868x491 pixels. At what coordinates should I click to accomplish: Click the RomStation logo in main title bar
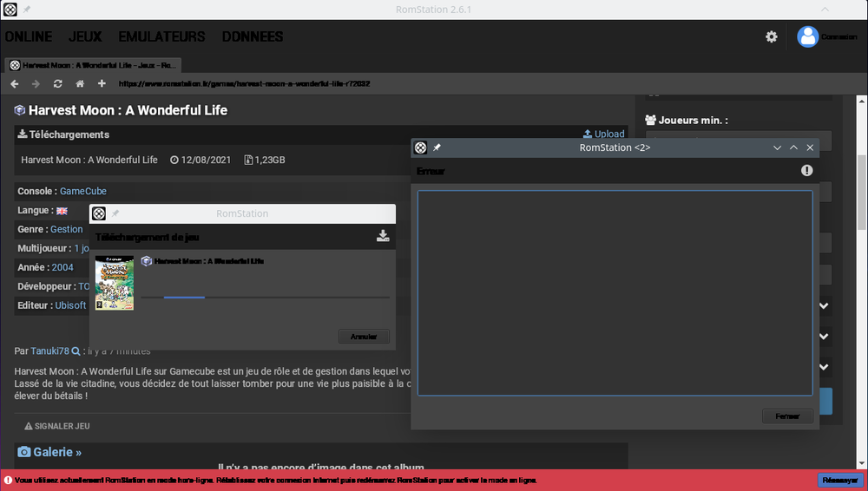(10, 10)
